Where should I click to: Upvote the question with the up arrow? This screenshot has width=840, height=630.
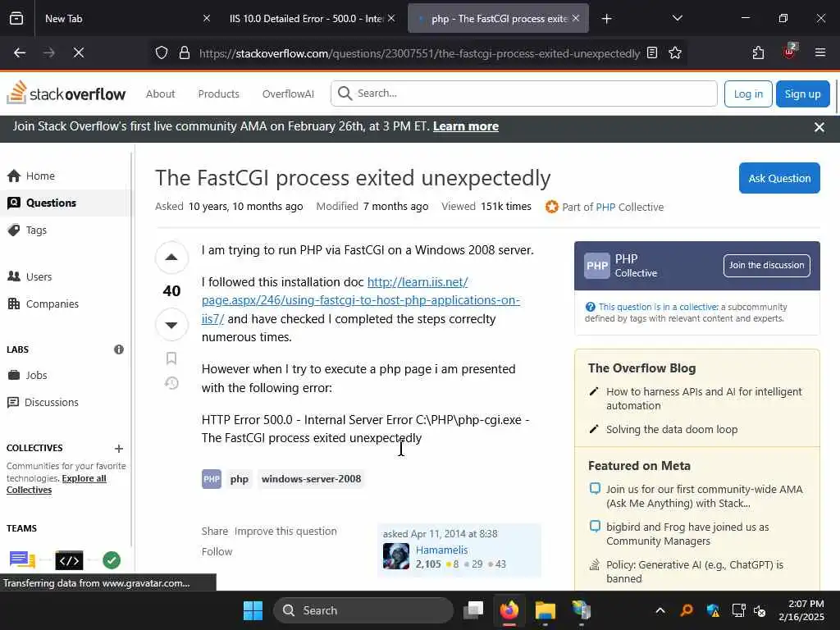171,258
